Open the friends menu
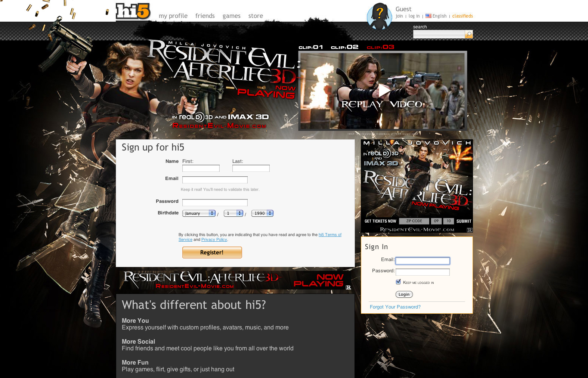 pos(205,16)
